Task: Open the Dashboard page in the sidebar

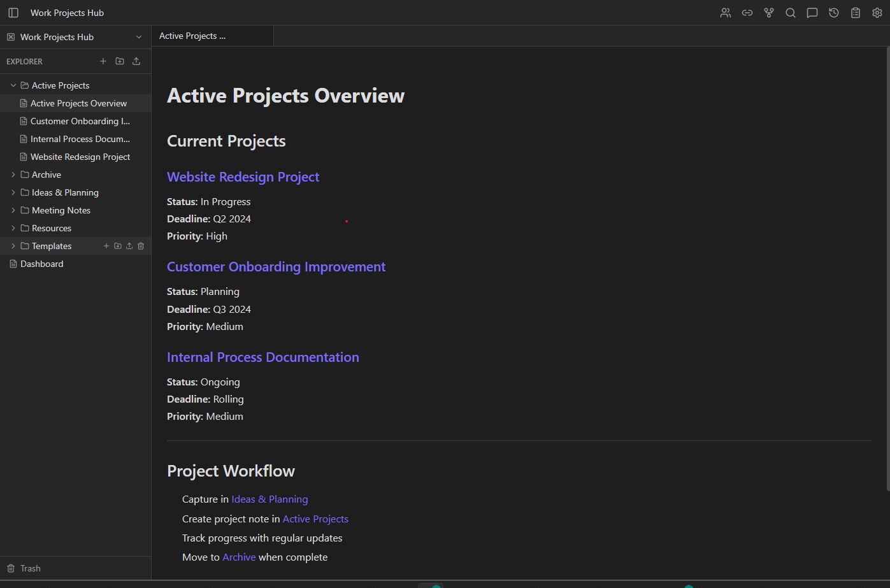Action: click(41, 263)
